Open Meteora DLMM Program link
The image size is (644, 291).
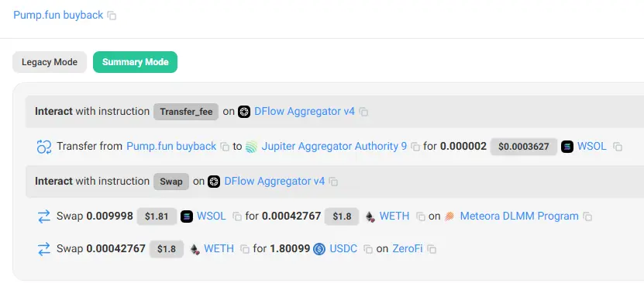pos(519,217)
